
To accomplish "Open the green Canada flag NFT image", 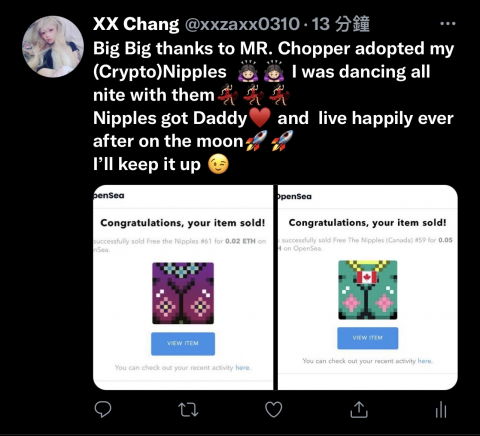I will pyautogui.click(x=368, y=290).
